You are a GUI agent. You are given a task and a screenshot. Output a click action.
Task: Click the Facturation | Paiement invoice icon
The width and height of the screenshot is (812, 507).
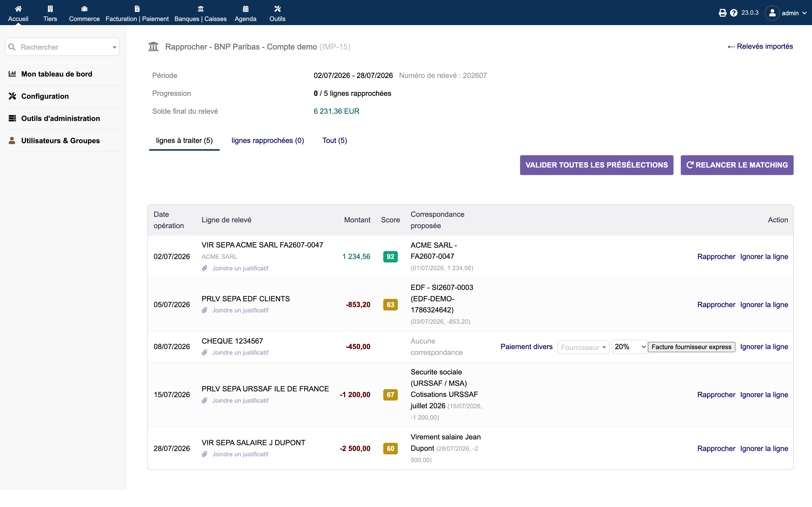(137, 9)
